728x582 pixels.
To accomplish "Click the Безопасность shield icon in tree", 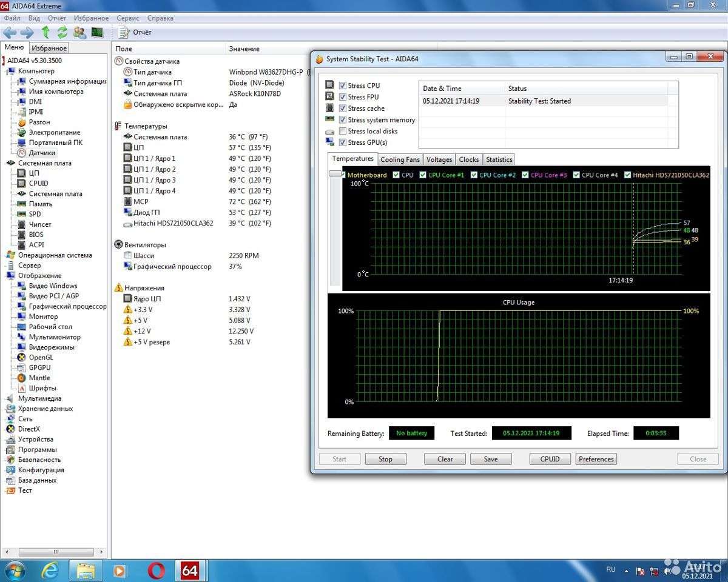I will click(x=11, y=460).
